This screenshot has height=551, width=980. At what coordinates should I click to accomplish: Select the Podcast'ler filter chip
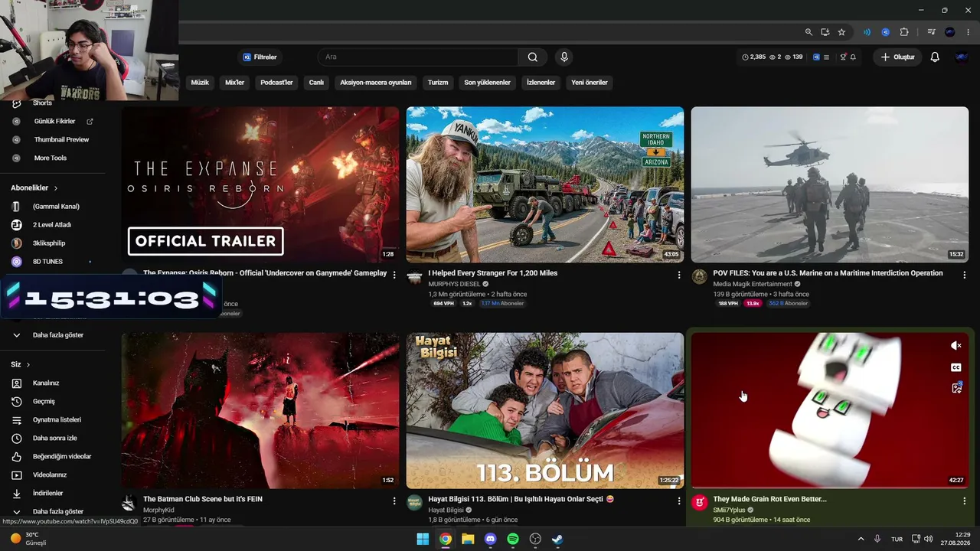276,83
